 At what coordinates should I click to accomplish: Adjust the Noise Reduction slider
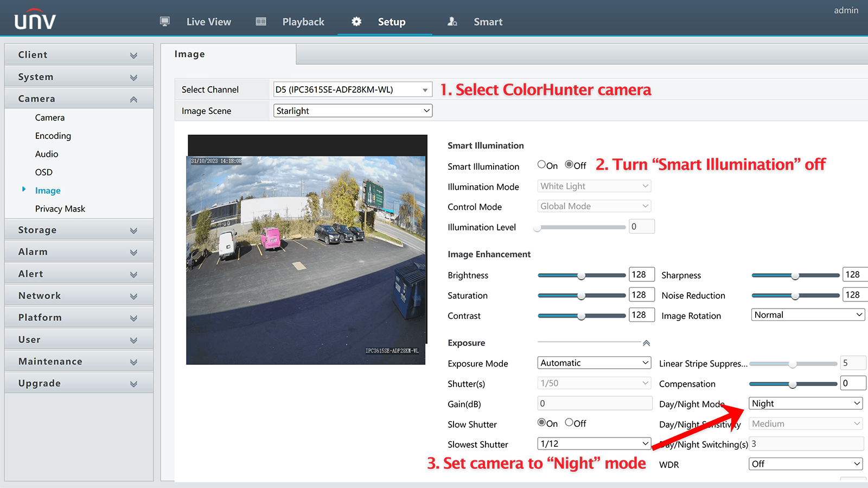[x=795, y=296]
